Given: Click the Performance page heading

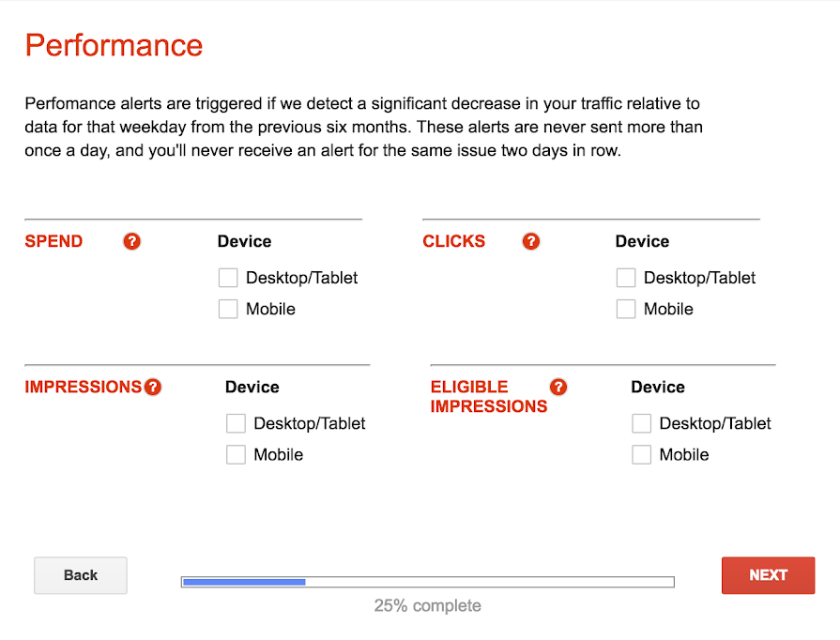Looking at the screenshot, I should 114,45.
